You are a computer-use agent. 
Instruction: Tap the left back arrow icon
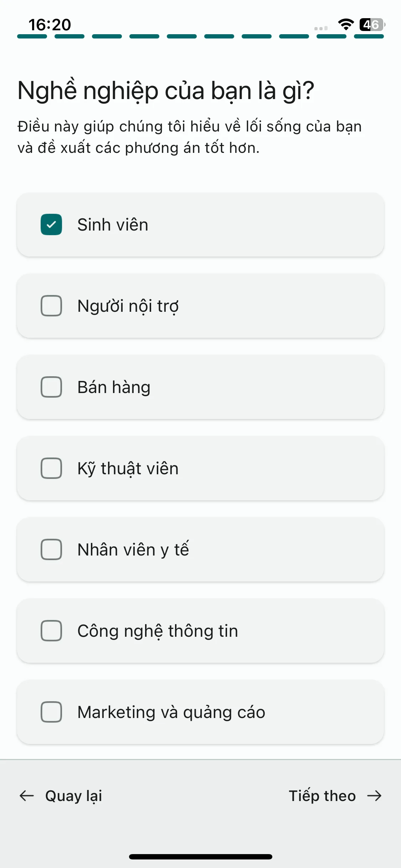click(x=26, y=796)
